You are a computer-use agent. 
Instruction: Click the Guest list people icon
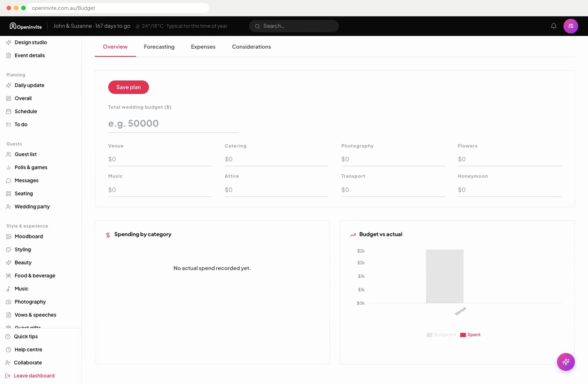9,154
